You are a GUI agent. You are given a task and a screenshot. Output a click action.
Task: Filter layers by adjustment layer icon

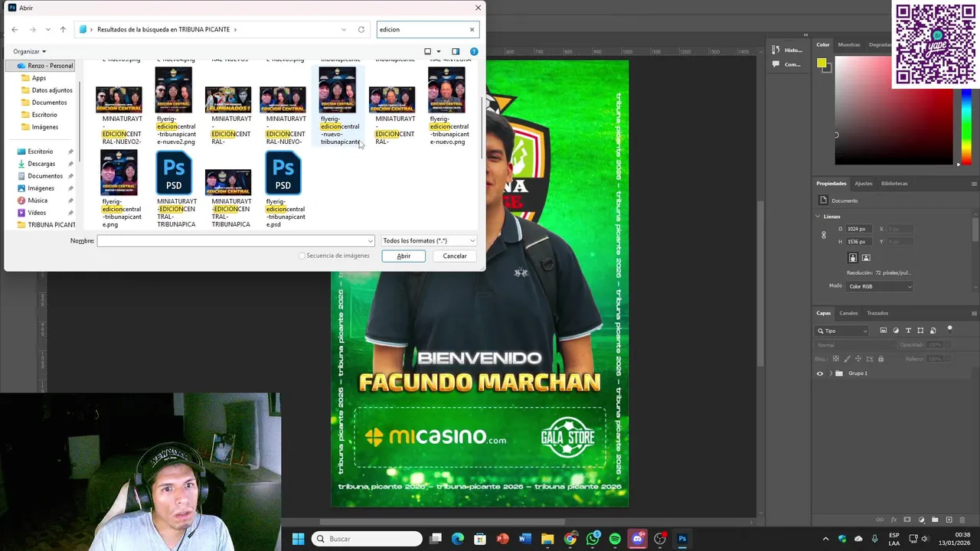[x=896, y=331]
